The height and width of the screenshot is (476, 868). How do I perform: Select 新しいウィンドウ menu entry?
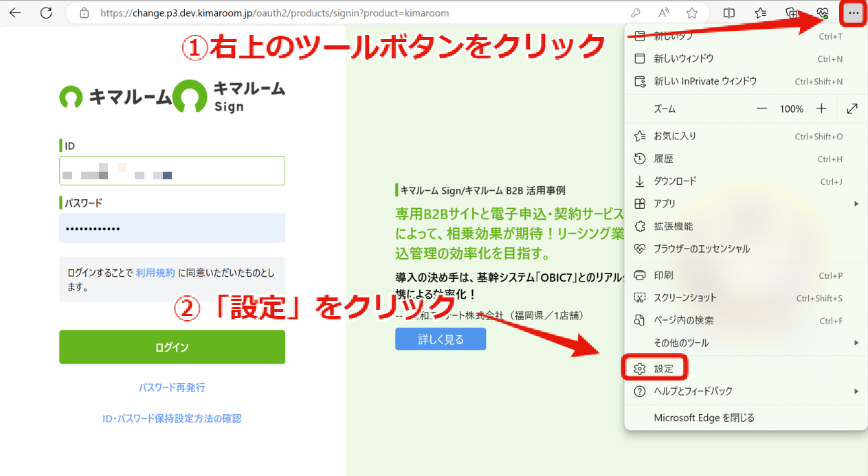pyautogui.click(x=746, y=59)
